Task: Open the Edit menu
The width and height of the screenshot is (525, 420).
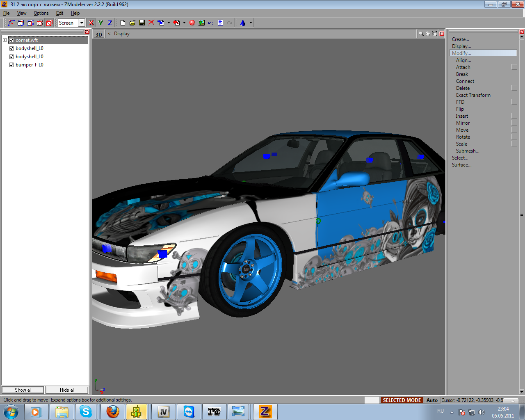Action: [59, 13]
